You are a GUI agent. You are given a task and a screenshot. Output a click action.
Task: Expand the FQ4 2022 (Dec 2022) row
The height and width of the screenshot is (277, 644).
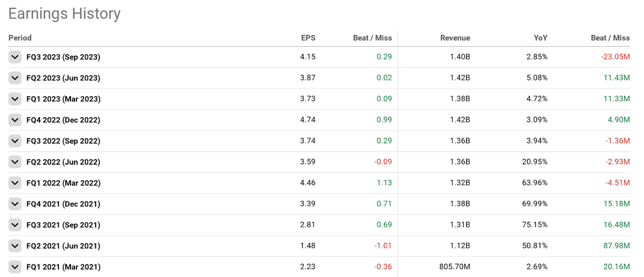point(15,120)
